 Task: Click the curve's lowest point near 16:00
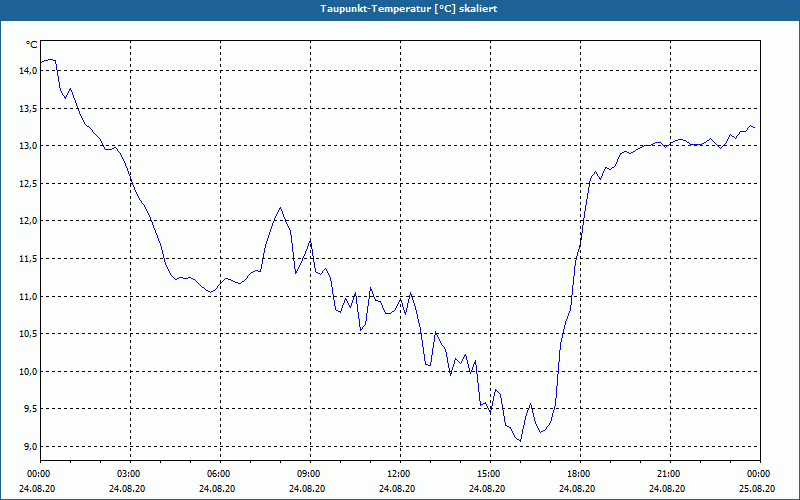point(520,441)
